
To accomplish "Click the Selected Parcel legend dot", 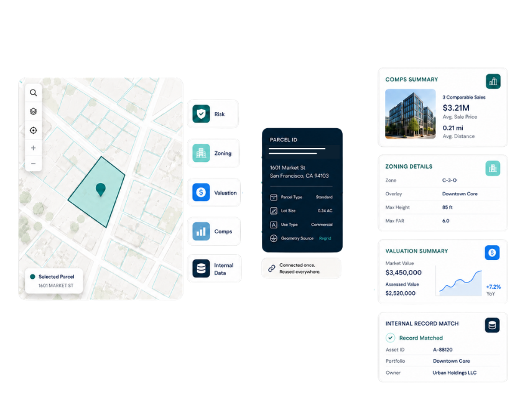I will (x=32, y=277).
